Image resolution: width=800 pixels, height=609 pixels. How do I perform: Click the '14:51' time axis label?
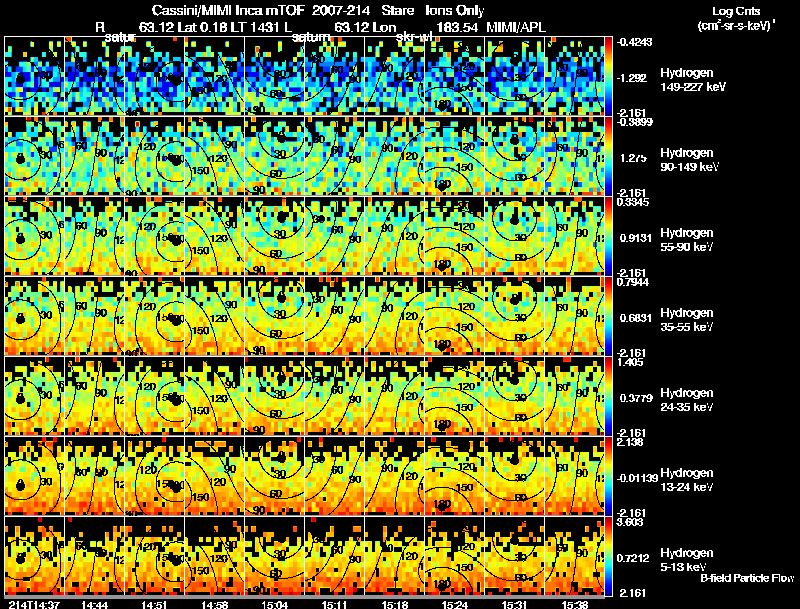point(155,604)
